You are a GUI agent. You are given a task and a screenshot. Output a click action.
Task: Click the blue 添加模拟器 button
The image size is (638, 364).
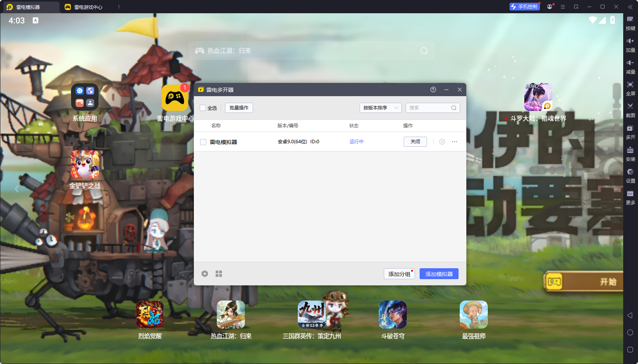439,274
